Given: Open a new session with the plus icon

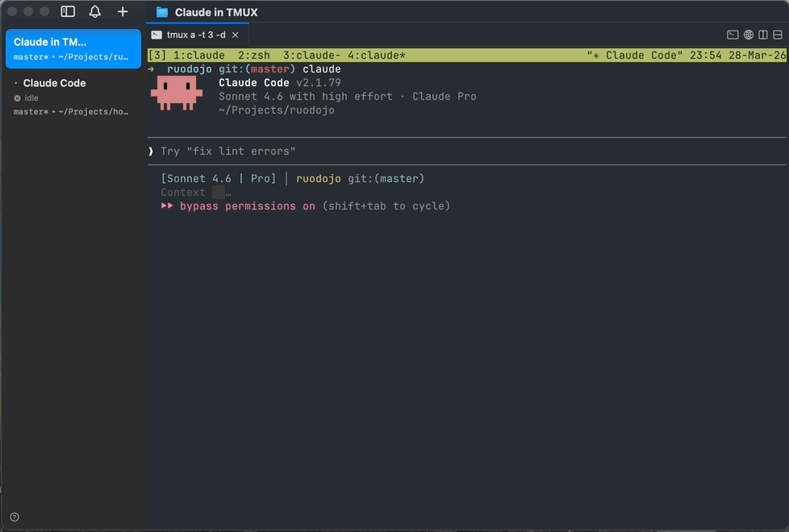Looking at the screenshot, I should click(x=123, y=11).
